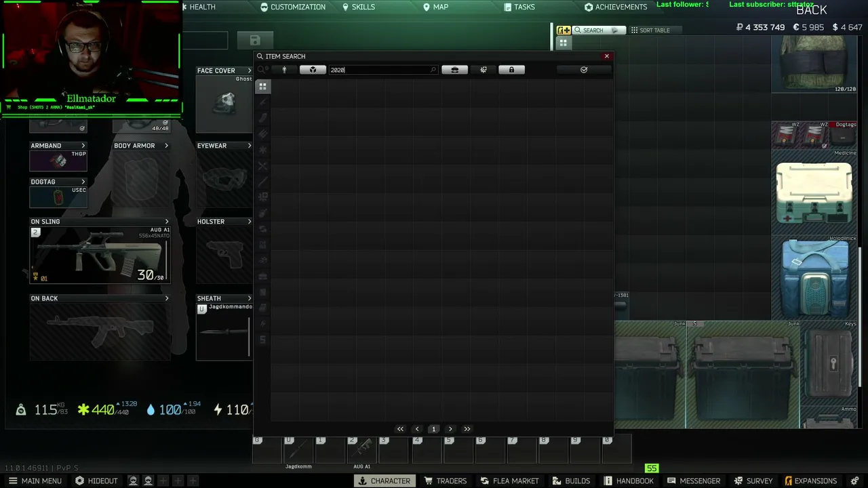Viewport: 868px width, 488px height.
Task: Go to the previous results page
Action: [x=417, y=429]
